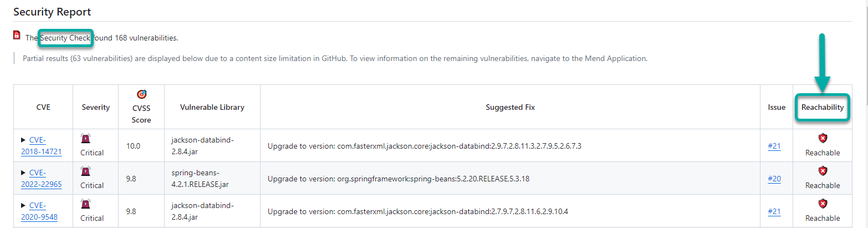The height and width of the screenshot is (228, 868).
Task: Click Reachable shield icon for CVE-2022-22965
Action: (823, 171)
